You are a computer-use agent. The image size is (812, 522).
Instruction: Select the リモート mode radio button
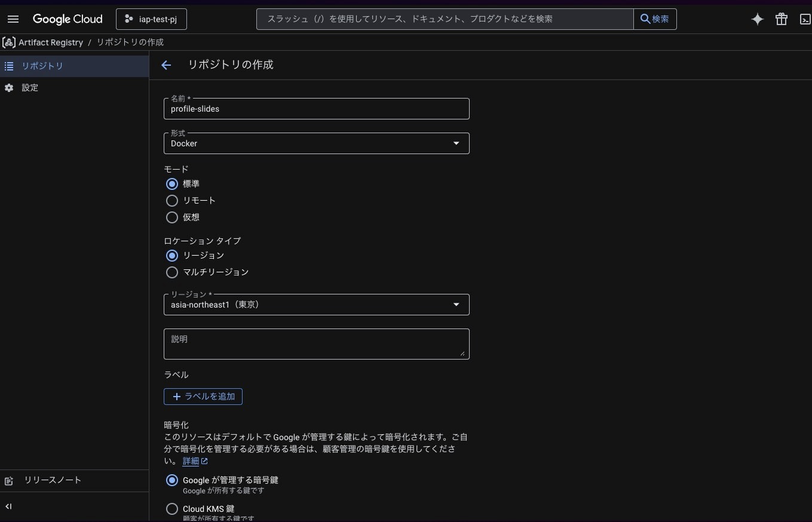(172, 201)
